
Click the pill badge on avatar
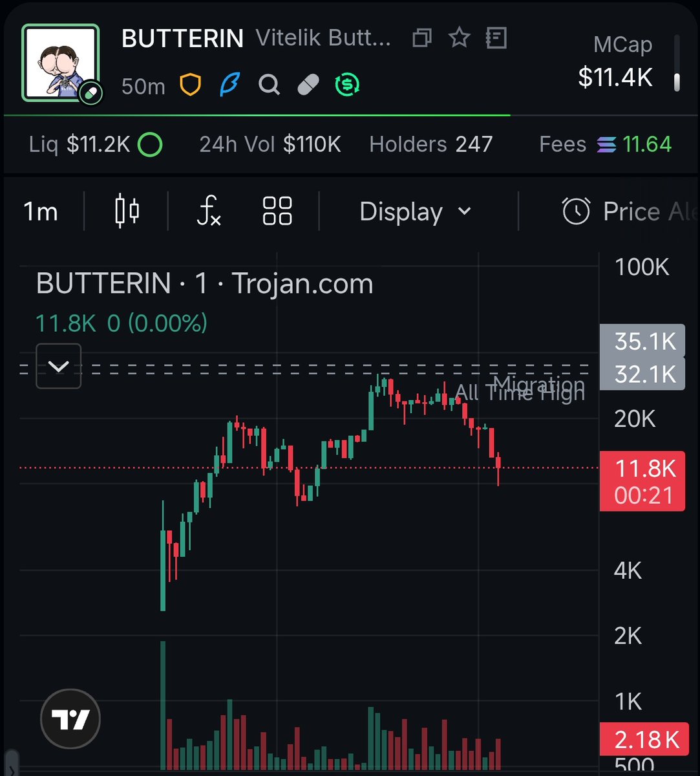[x=90, y=94]
